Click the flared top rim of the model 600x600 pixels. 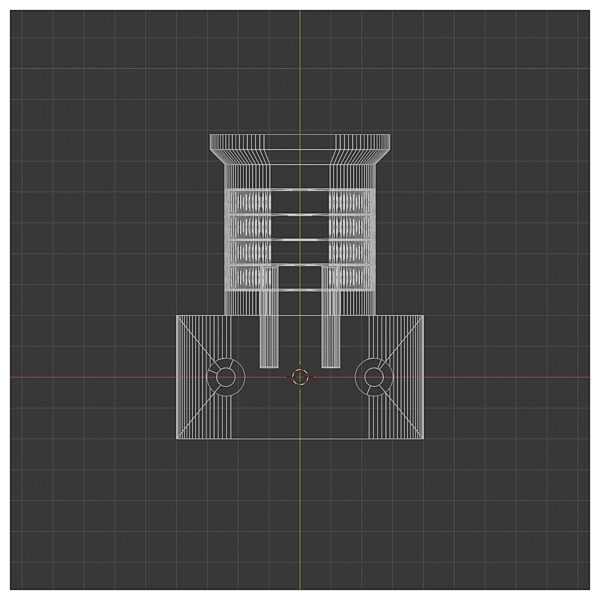(x=300, y=142)
